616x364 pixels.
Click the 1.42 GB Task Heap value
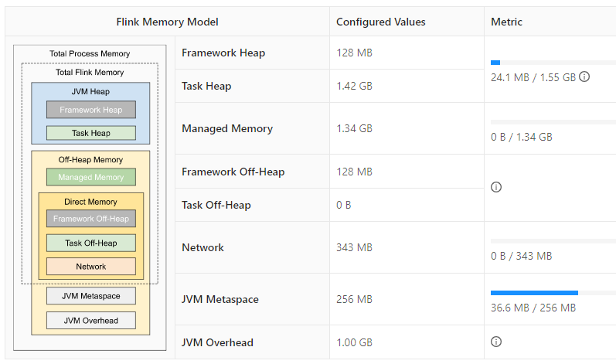354,86
